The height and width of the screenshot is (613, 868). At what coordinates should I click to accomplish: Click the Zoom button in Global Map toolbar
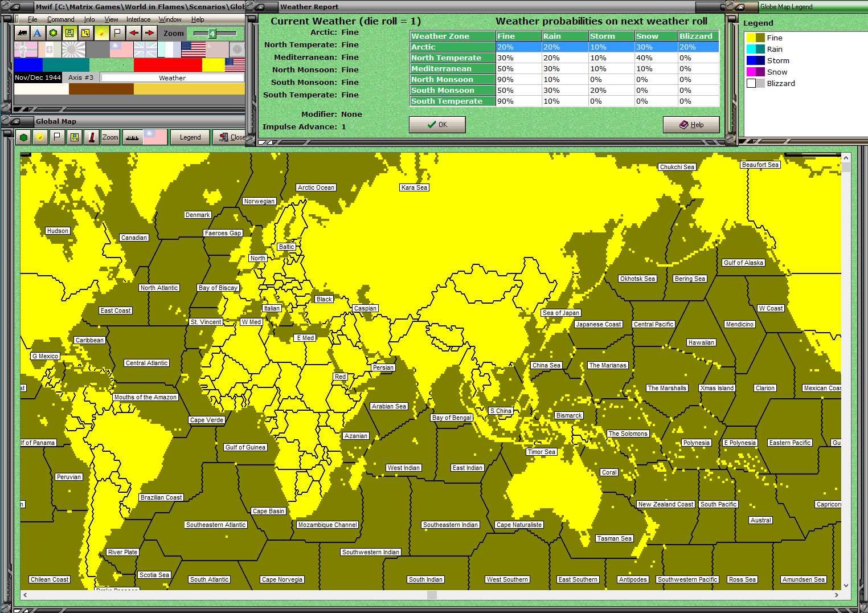click(x=110, y=137)
